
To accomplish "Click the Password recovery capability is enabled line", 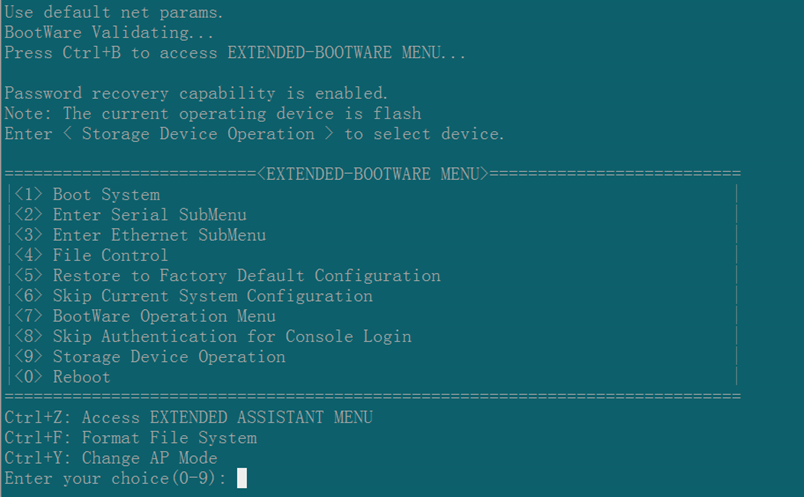I will pos(196,93).
